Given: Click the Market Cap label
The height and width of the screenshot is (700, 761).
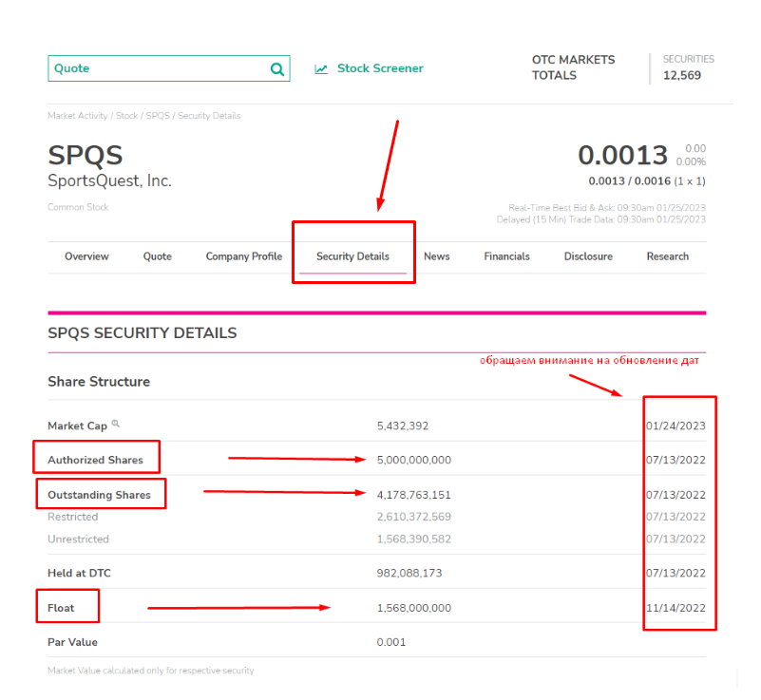Looking at the screenshot, I should (77, 426).
